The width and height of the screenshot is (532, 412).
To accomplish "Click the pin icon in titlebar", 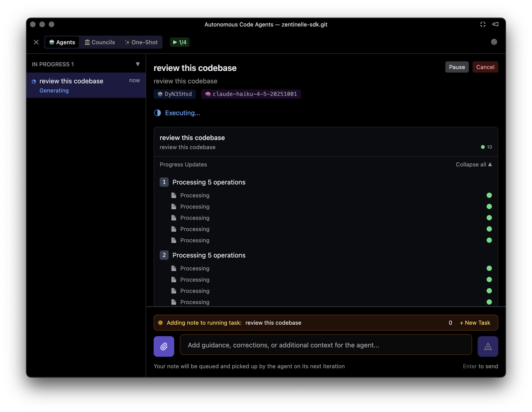I will [x=495, y=24].
